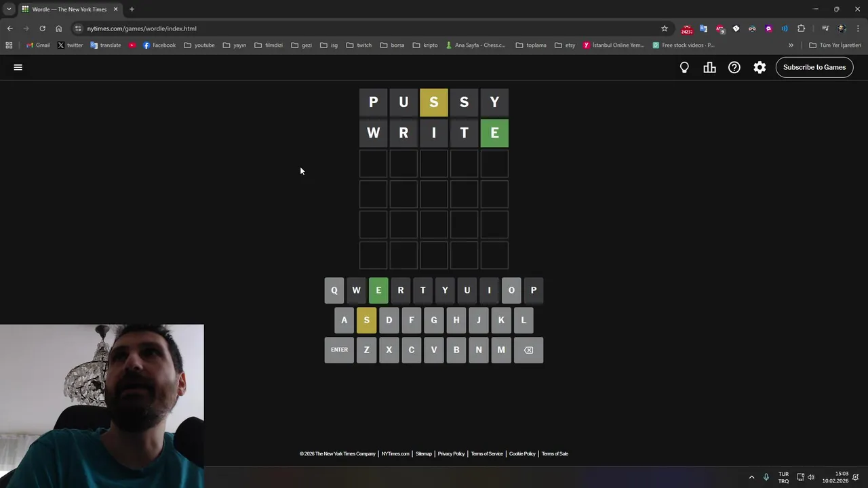Tap the M key on Wordle keyboard

(x=501, y=350)
